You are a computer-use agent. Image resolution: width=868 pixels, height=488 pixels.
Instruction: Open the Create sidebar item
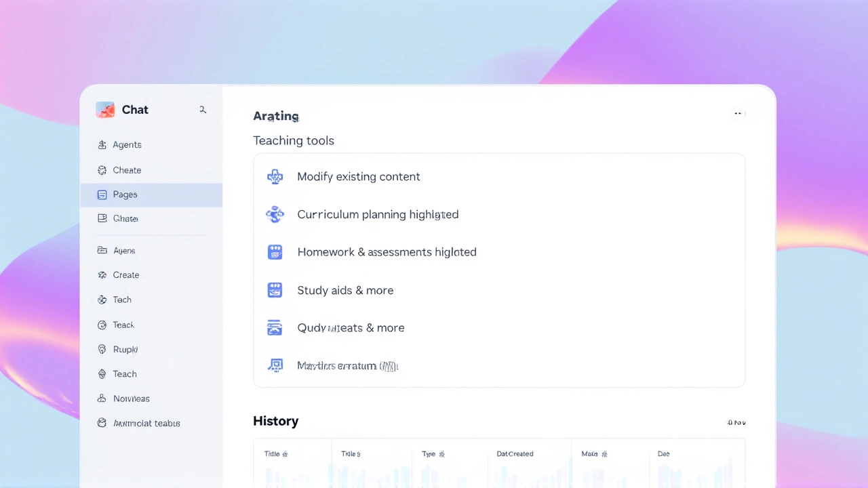126,274
